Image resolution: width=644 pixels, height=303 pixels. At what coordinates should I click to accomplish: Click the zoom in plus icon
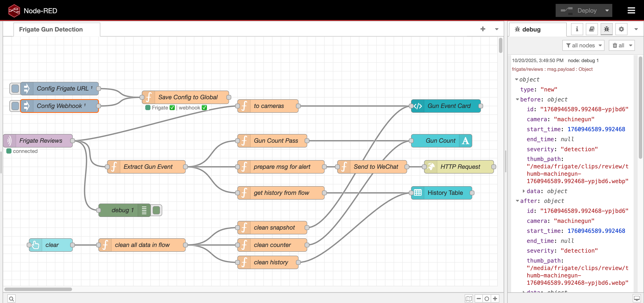point(495,298)
